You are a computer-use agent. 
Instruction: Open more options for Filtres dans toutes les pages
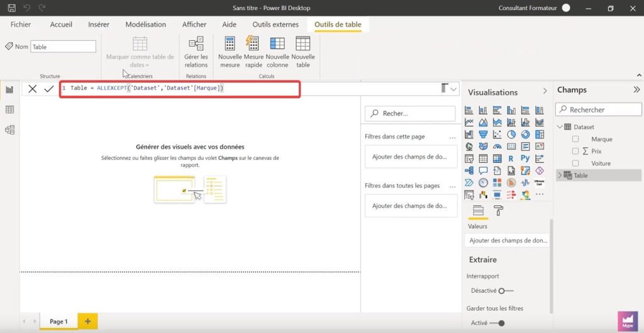pyautogui.click(x=453, y=186)
